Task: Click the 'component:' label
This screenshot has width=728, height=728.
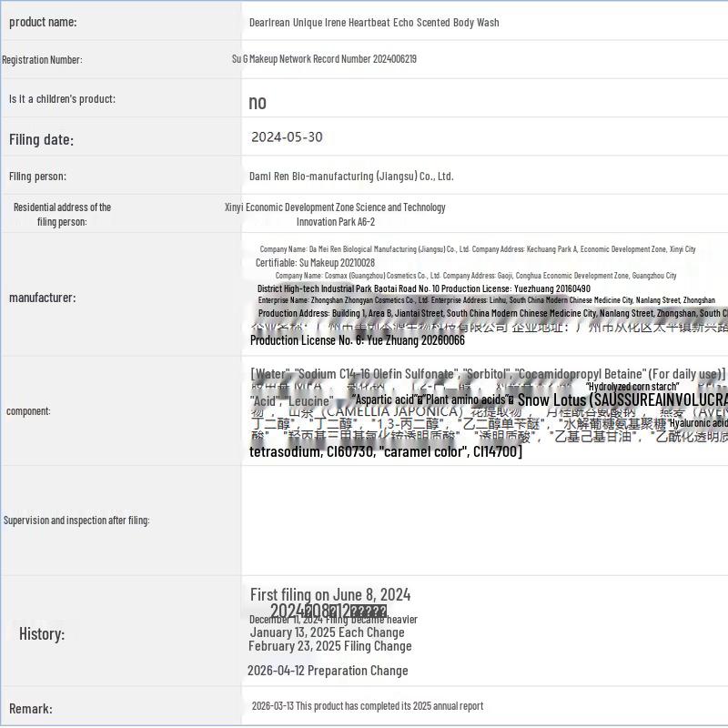Action: pyautogui.click(x=28, y=411)
